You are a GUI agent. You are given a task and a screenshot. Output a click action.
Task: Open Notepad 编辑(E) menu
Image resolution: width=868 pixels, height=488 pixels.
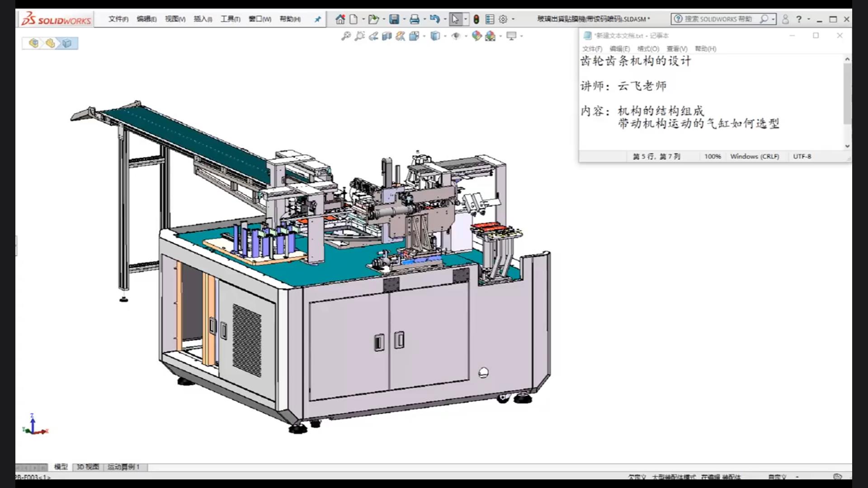pos(619,49)
